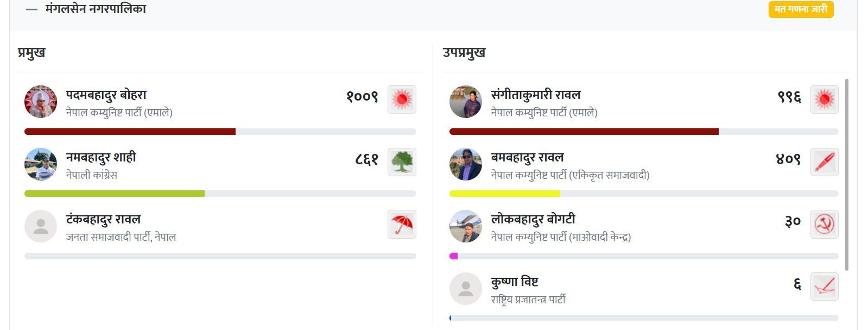868x330 pixels.
Task: Click the sun party symbol beside पदमबहादुर बोहरा
Action: (x=402, y=99)
